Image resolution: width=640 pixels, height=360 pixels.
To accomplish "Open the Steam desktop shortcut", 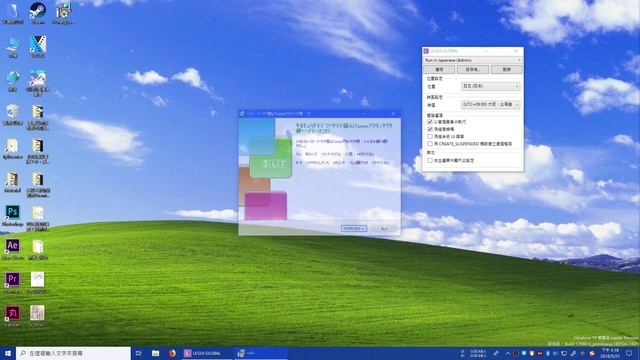I will pyautogui.click(x=38, y=11).
